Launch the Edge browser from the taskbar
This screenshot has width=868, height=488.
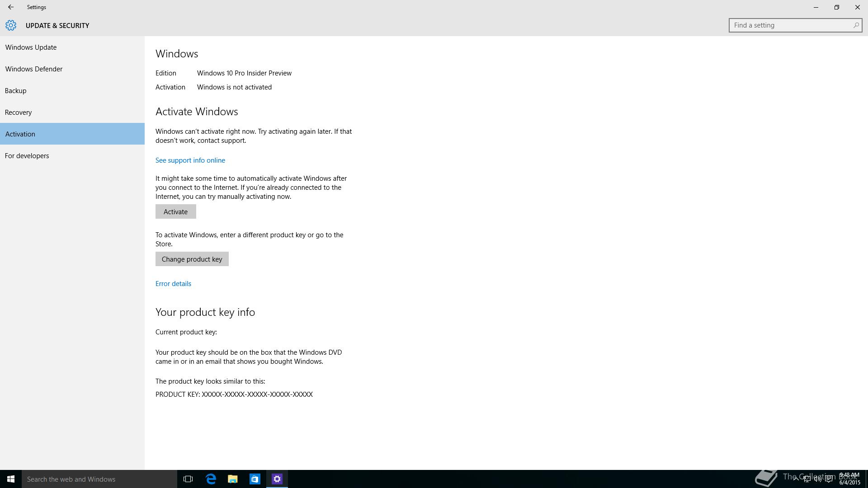[x=211, y=479]
